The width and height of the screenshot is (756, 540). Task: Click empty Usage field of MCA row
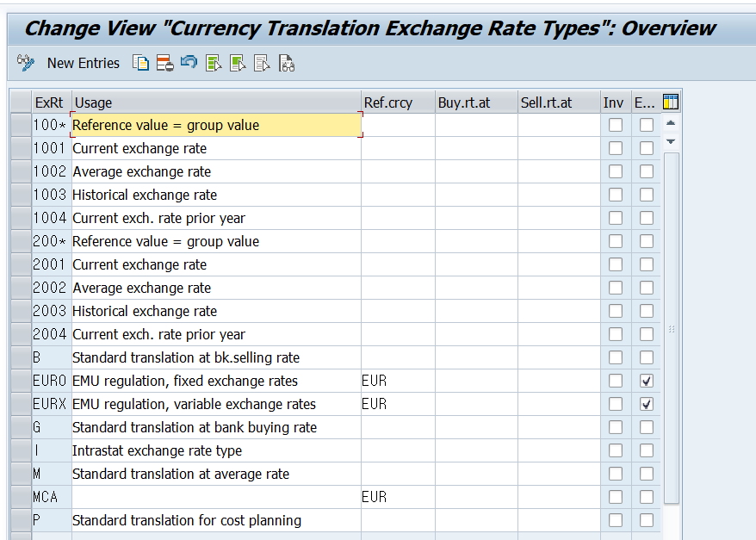pos(216,497)
